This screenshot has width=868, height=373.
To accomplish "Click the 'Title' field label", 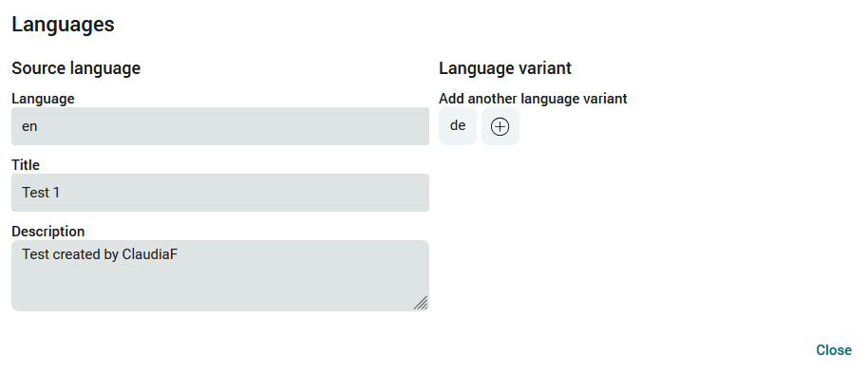I will pos(26,165).
